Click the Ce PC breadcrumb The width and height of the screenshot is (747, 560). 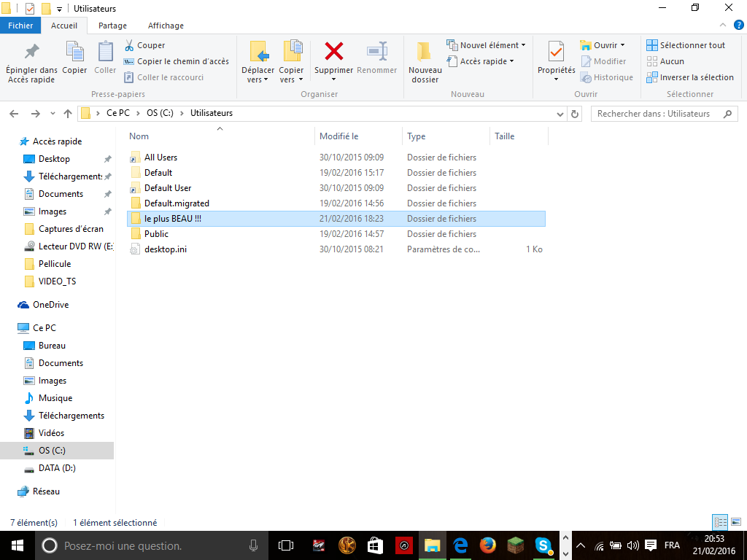pos(118,113)
